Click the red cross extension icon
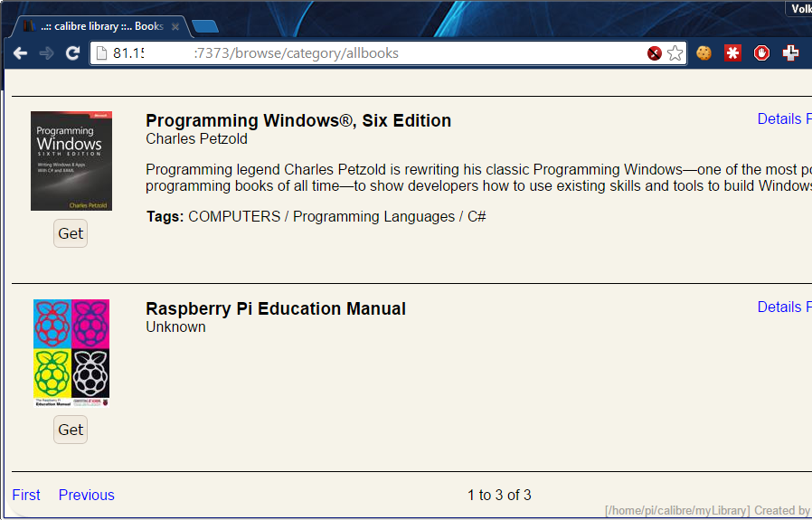Image resolution: width=812 pixels, height=520 pixels. (x=790, y=53)
